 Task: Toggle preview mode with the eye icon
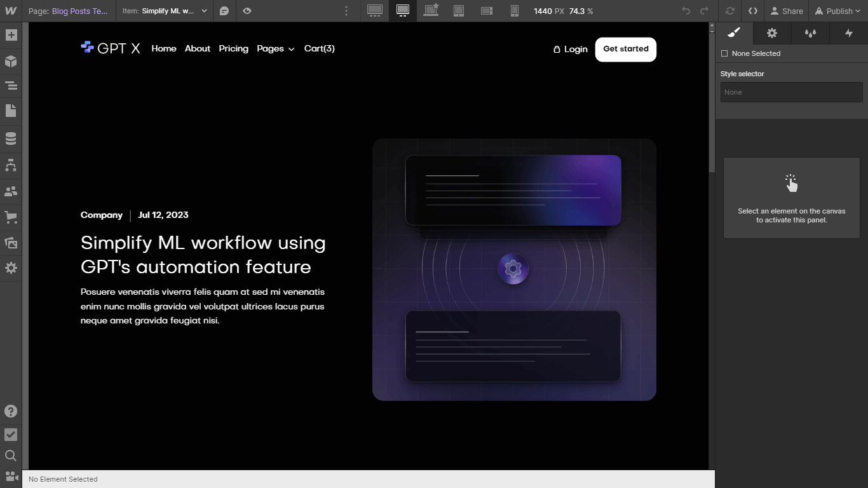(x=247, y=11)
